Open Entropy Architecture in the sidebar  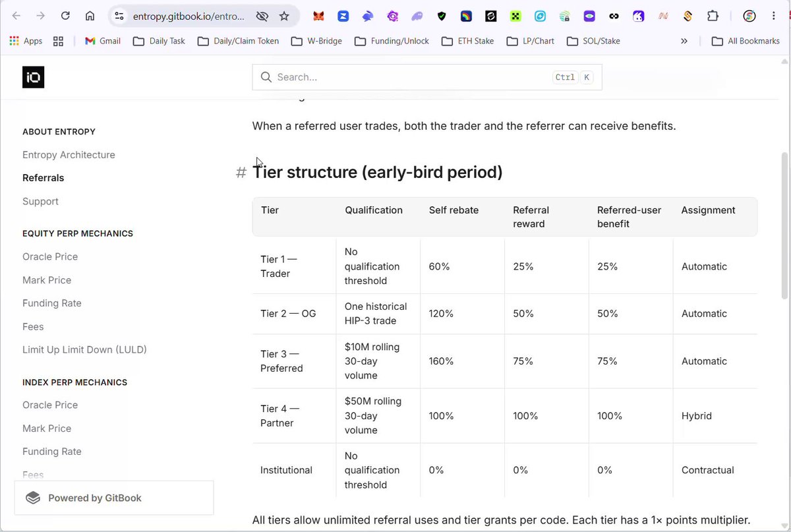(x=69, y=155)
